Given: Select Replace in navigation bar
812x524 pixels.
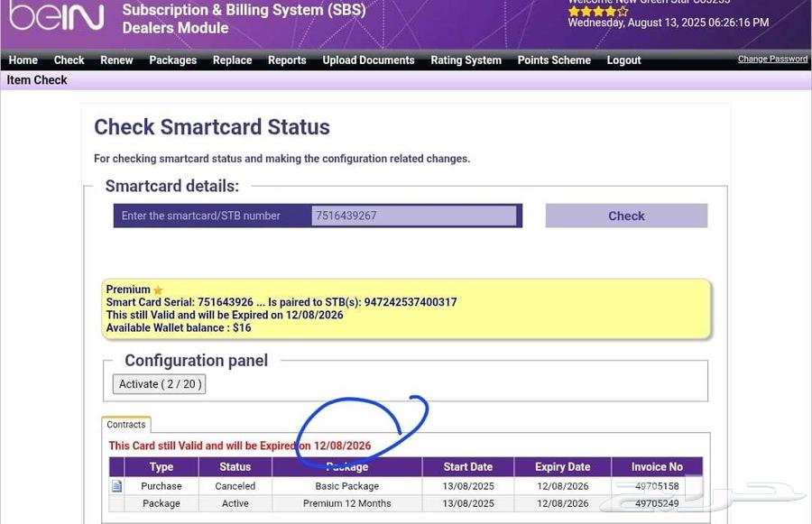Looking at the screenshot, I should (232, 60).
